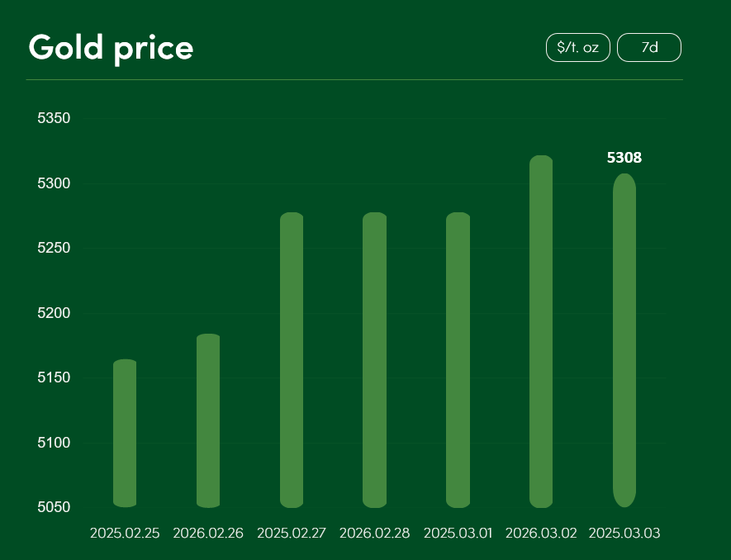Select the 2026.02.26 x-axis label
Viewport: 731px width, 560px height.
pyautogui.click(x=208, y=533)
